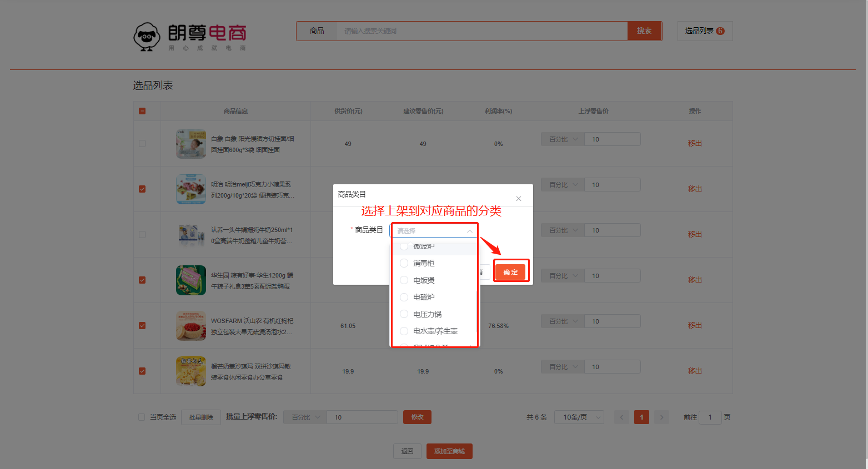Open the 10条/页 page size dropdown
Screen dimensions: 868x469
579,417
